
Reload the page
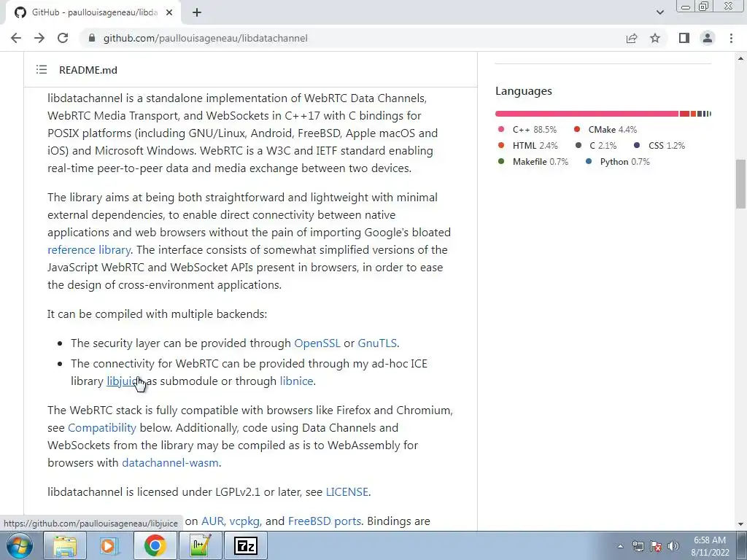click(x=63, y=38)
